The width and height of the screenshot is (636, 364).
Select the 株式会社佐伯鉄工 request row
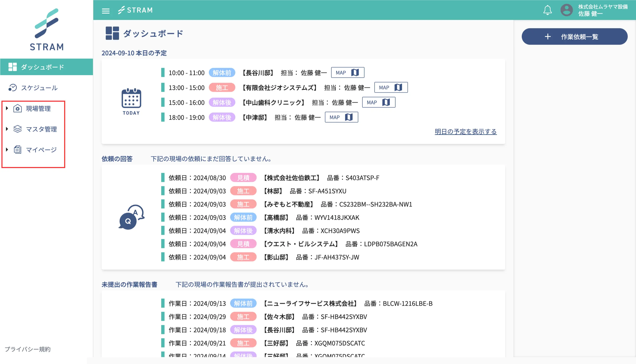tap(292, 178)
